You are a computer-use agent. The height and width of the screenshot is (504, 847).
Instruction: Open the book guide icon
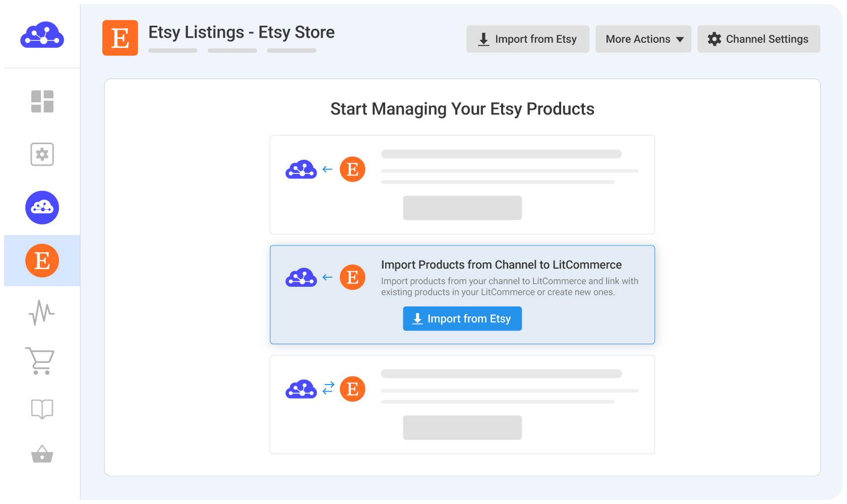(x=42, y=409)
